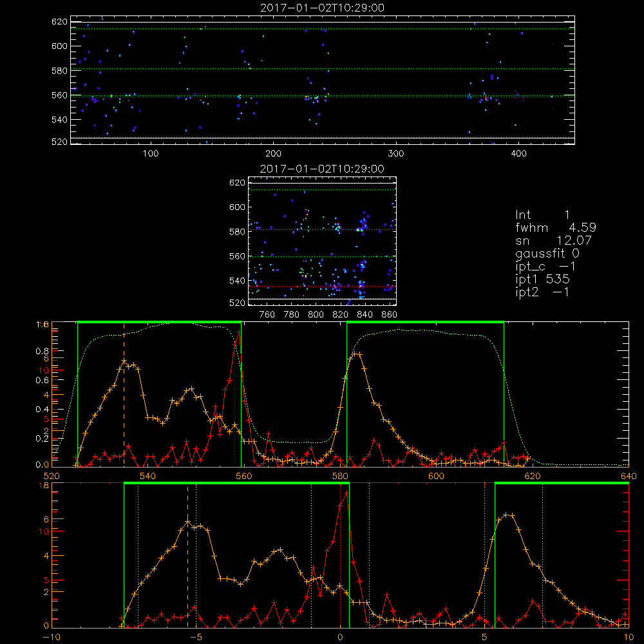Click y-axis label 0.2 on profile plot
This screenshot has height=644, width=644.
(43, 438)
